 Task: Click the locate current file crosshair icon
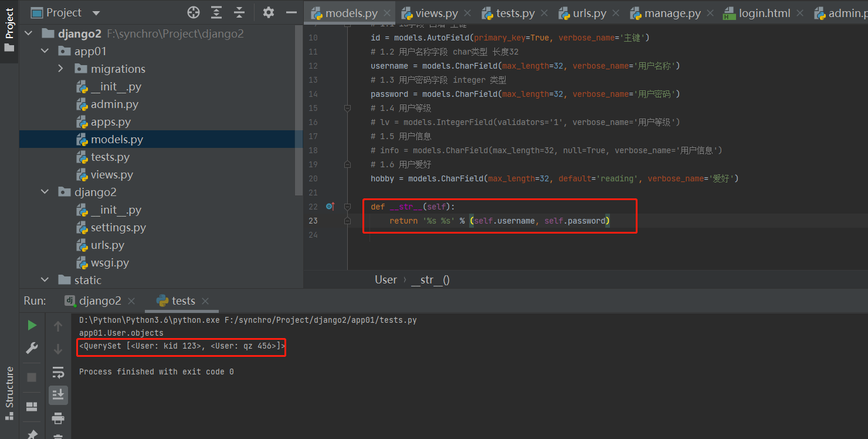click(x=194, y=12)
